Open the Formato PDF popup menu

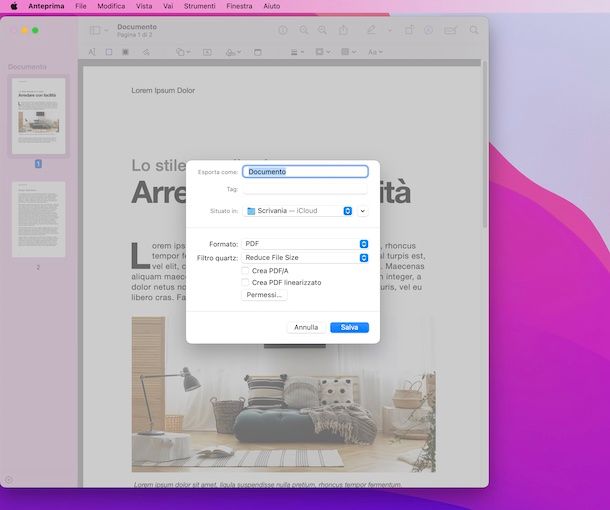pyautogui.click(x=305, y=244)
